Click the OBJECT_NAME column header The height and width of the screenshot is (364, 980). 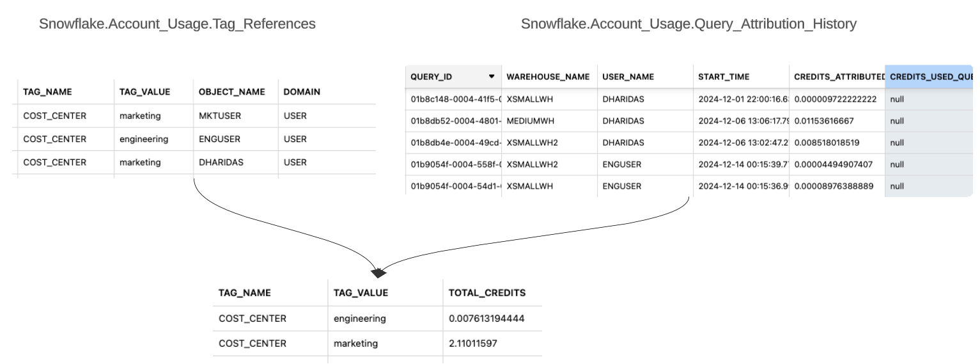(231, 92)
